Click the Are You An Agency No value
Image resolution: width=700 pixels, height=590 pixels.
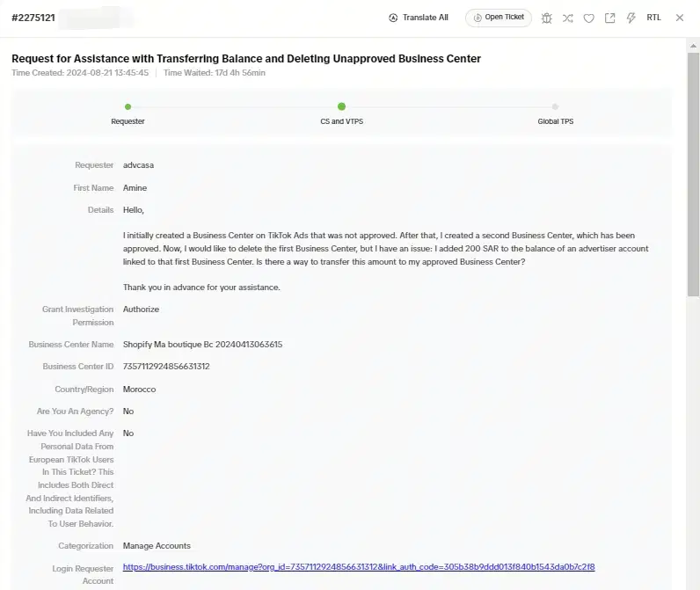click(x=128, y=412)
